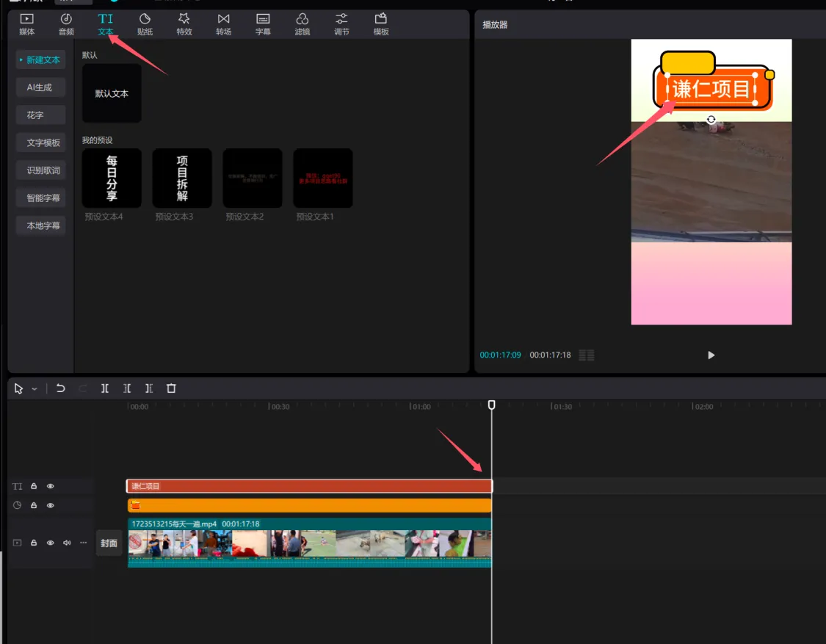Image resolution: width=826 pixels, height=644 pixels.
Task: Select the 预设文本4 preset thumbnail
Action: pos(112,178)
